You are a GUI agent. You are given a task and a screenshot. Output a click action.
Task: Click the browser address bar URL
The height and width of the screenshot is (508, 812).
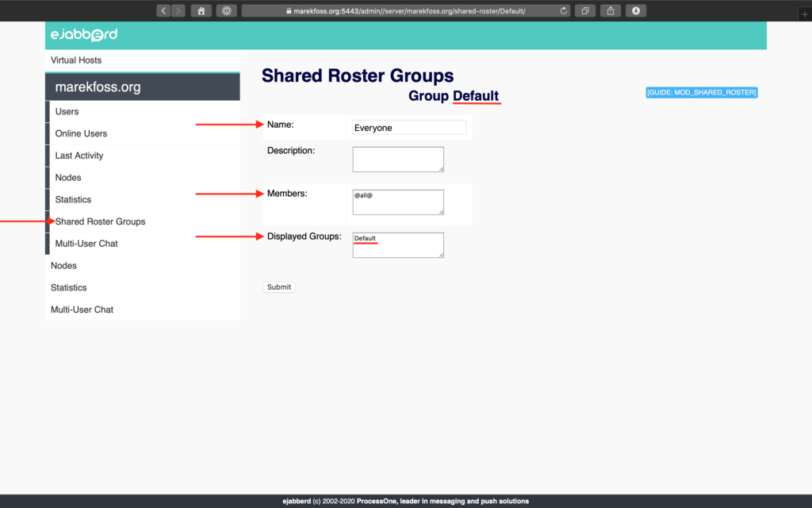pos(404,11)
